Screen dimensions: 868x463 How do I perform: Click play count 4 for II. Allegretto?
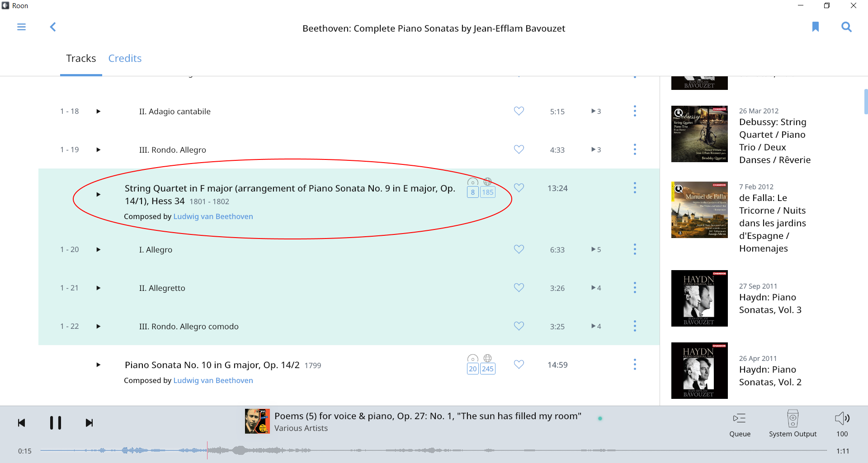[596, 288]
